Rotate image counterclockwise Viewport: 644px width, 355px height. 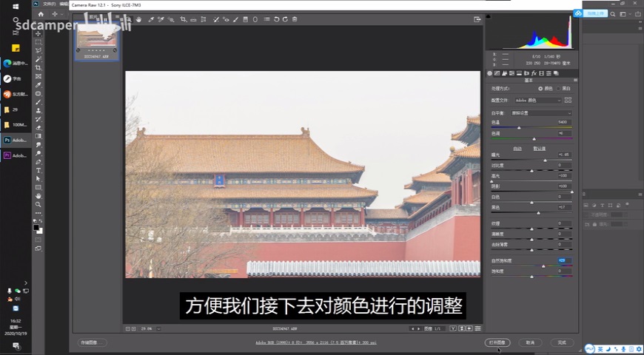click(x=276, y=19)
